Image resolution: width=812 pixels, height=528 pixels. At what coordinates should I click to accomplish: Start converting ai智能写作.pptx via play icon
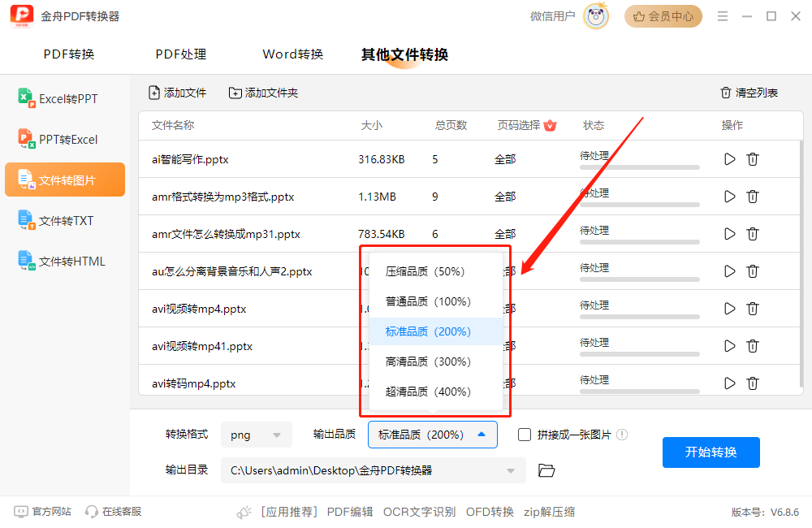tap(728, 158)
